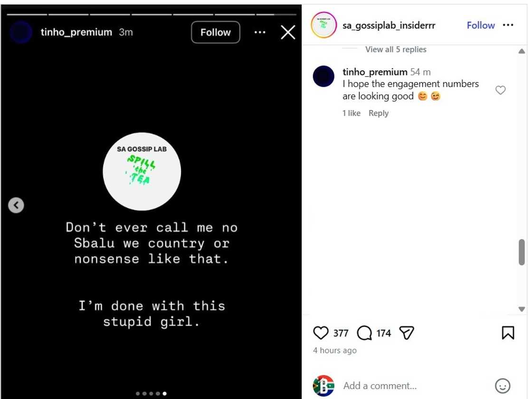Screen dimensions: 532x399
Task: Open the comments speech bubble icon
Action: pos(364,333)
